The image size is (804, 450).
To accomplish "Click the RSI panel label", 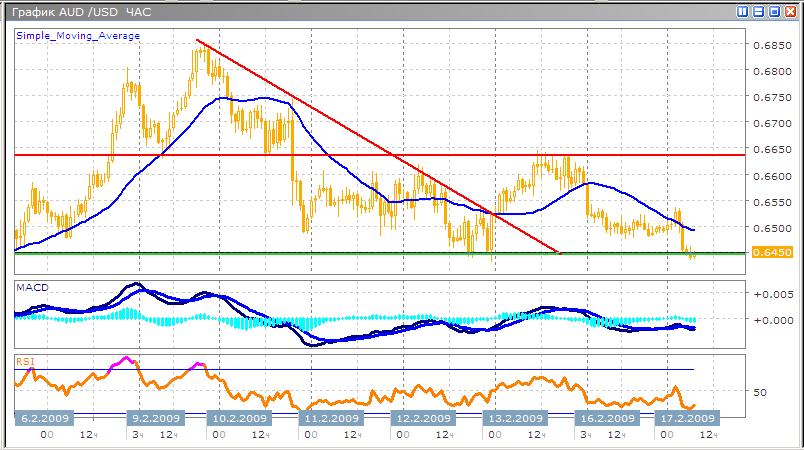I will pos(26,361).
